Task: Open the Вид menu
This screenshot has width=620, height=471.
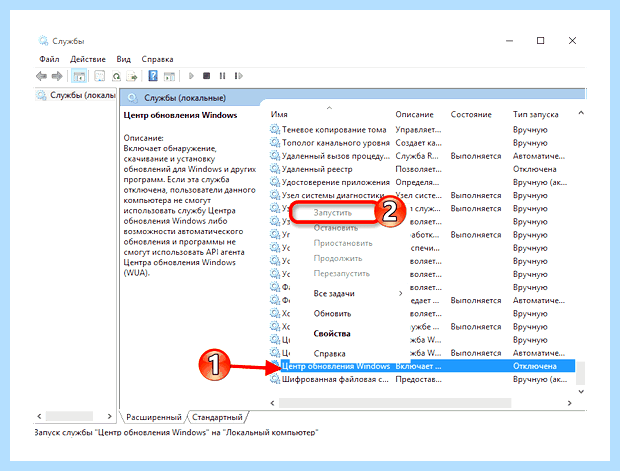Action: pos(123,59)
